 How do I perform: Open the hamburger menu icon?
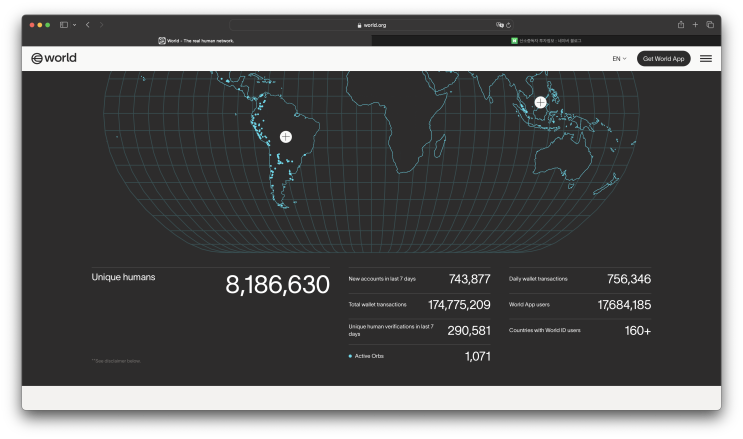pyautogui.click(x=706, y=58)
